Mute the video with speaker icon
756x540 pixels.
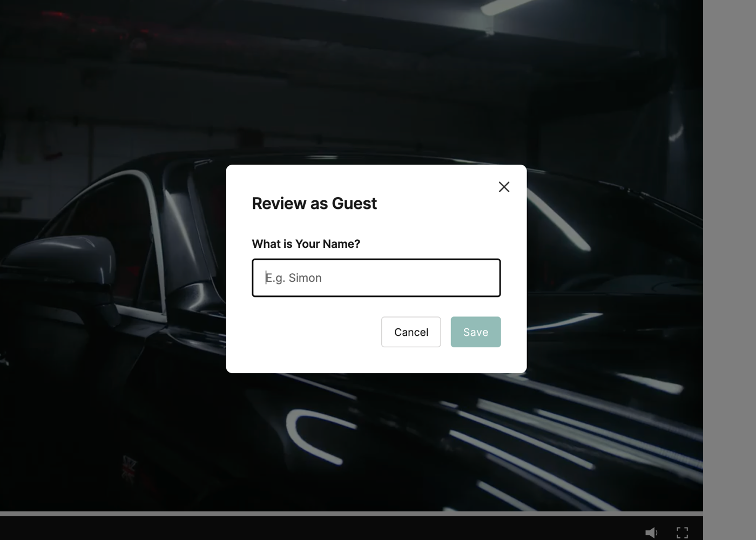tap(651, 532)
